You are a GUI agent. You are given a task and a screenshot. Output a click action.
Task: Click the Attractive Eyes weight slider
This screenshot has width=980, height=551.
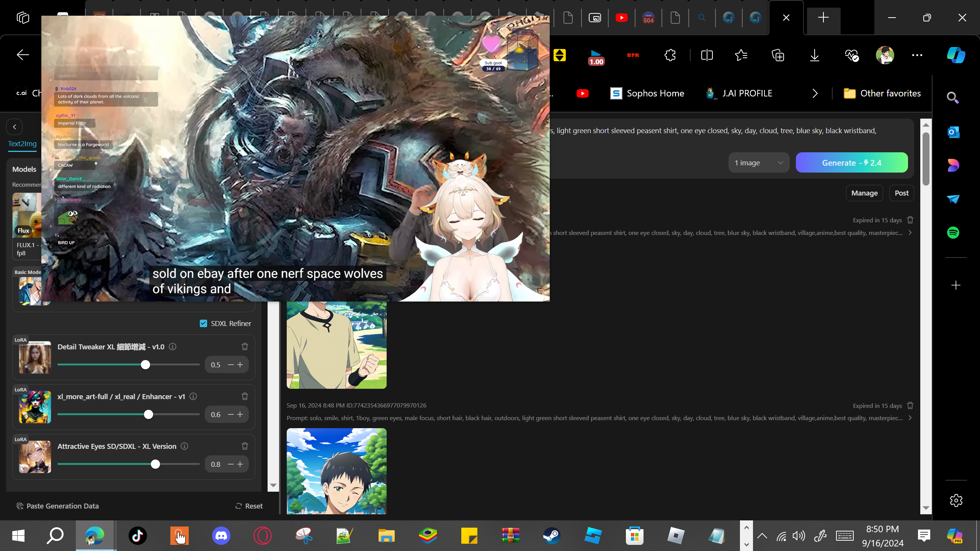click(129, 464)
